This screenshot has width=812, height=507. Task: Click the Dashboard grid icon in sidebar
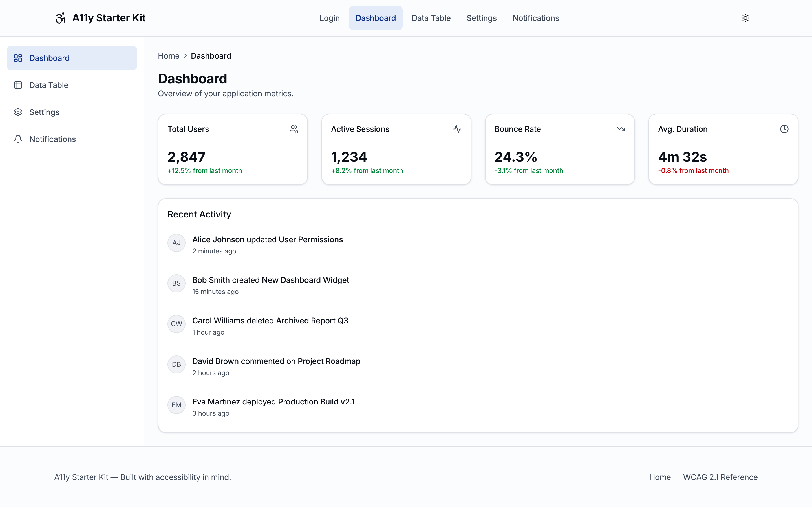pyautogui.click(x=18, y=58)
